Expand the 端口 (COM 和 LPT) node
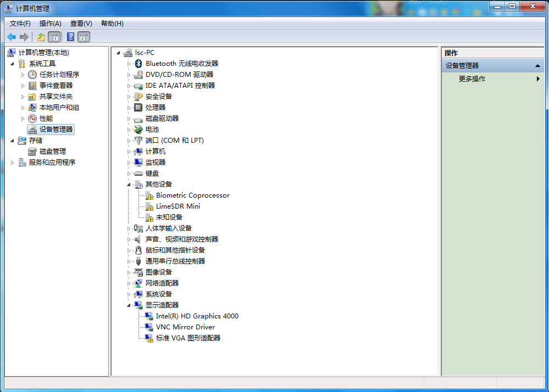 129,141
